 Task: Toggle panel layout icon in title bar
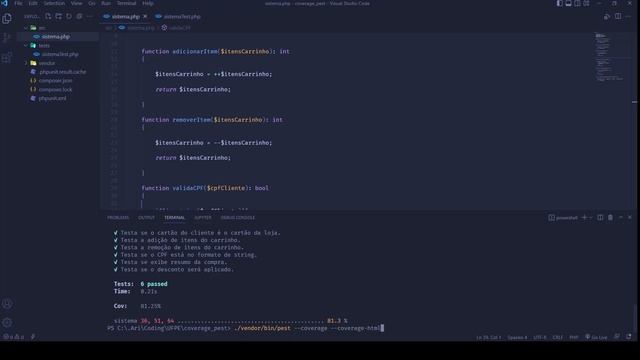point(568,3)
